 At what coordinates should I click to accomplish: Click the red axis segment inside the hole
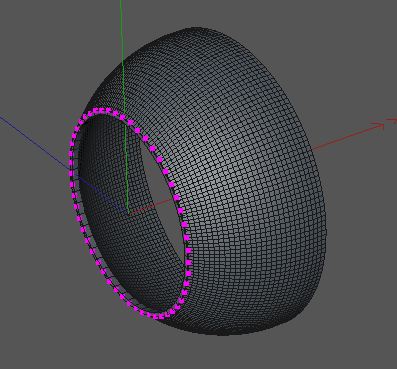[150, 206]
